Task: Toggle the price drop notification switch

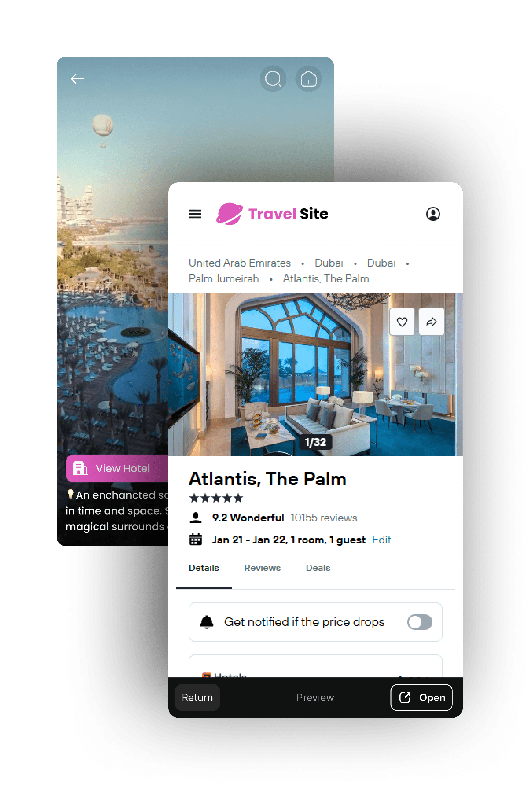Action: click(x=419, y=622)
